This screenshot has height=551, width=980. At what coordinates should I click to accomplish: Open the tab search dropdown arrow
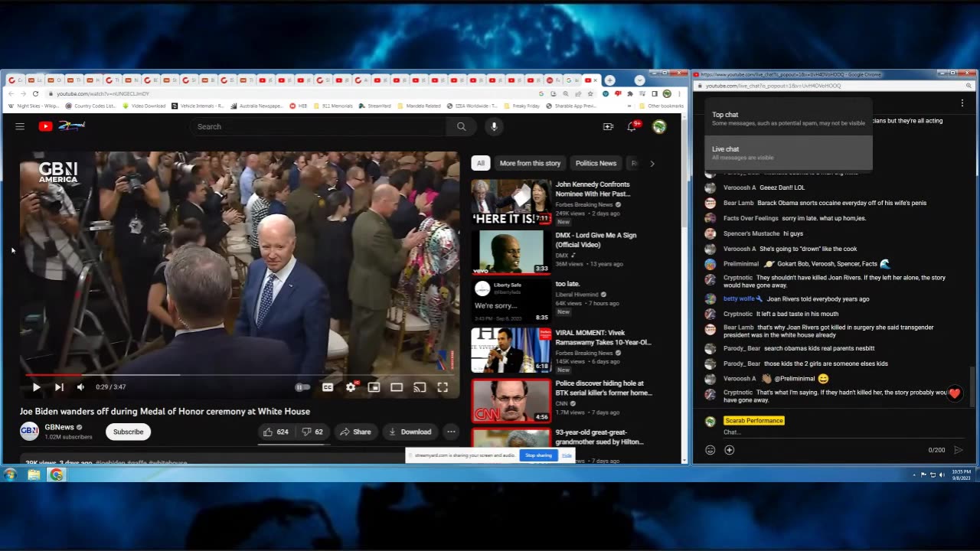point(639,80)
